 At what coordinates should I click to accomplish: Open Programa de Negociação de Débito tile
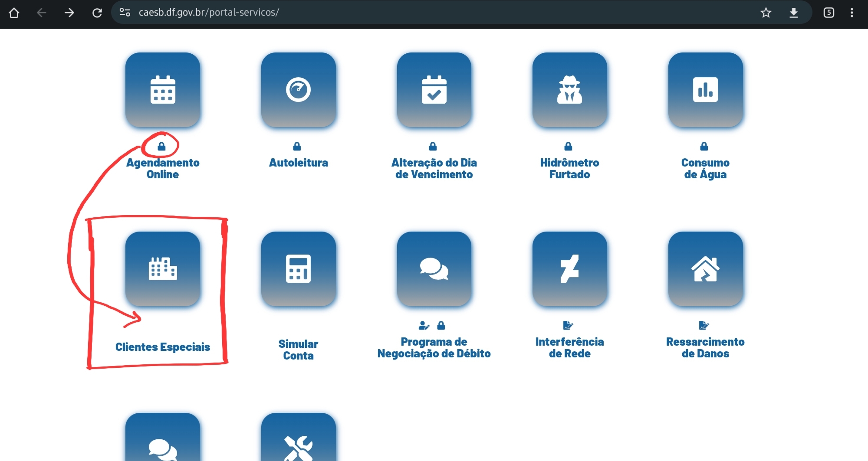click(x=434, y=269)
